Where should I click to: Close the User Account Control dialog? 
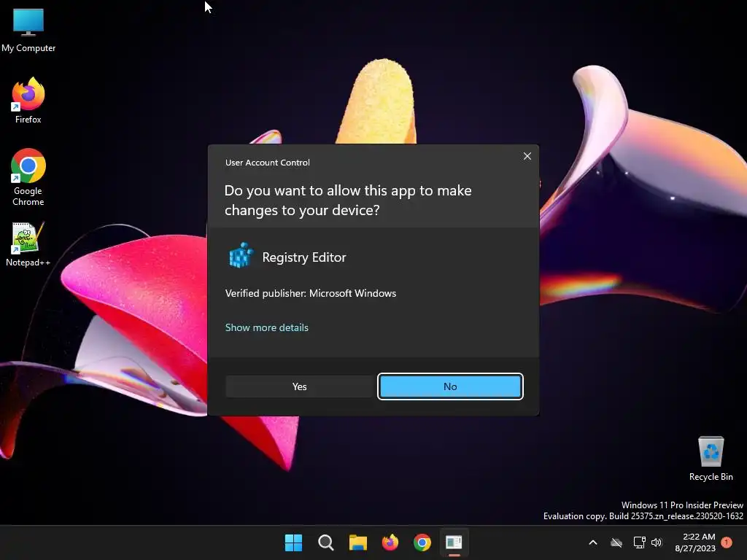(527, 156)
